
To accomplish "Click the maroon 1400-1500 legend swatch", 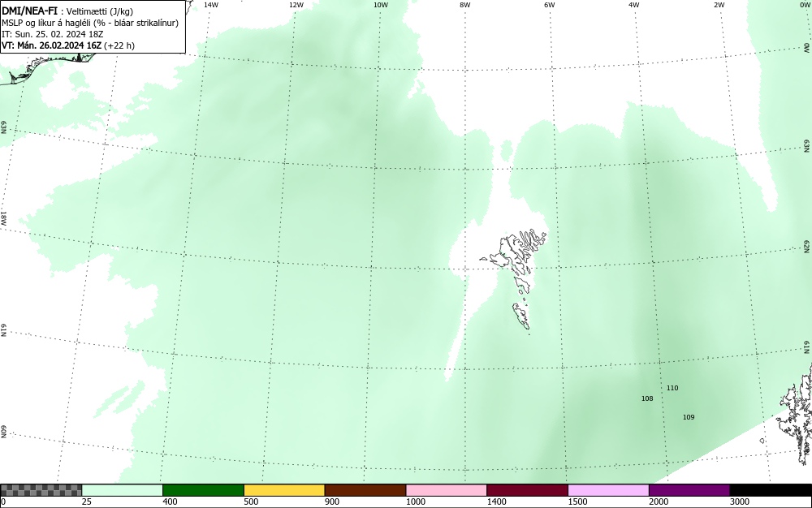I will click(527, 490).
